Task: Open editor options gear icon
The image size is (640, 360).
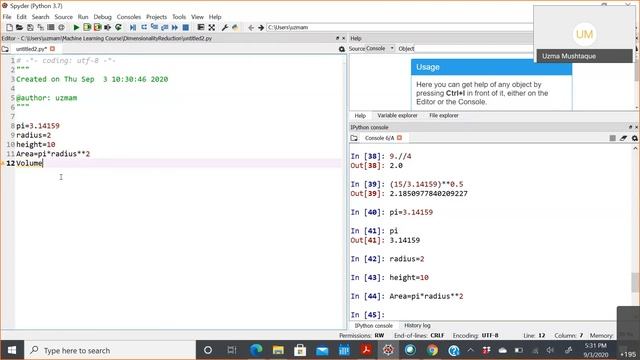Action: click(x=342, y=49)
